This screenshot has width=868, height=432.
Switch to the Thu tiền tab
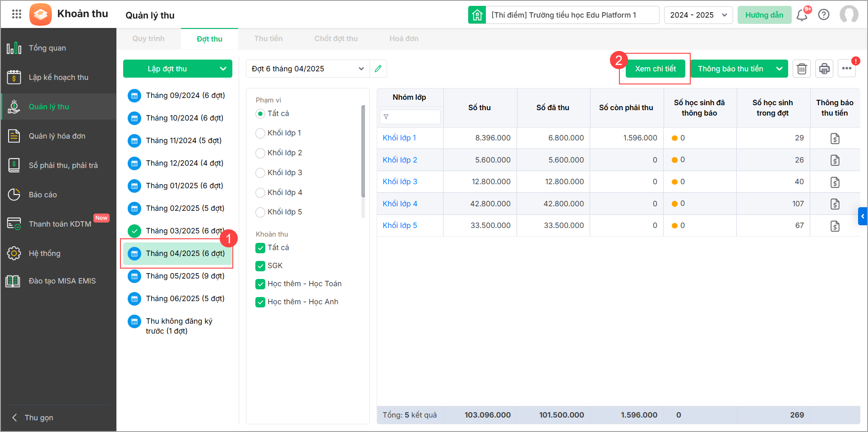pos(268,39)
